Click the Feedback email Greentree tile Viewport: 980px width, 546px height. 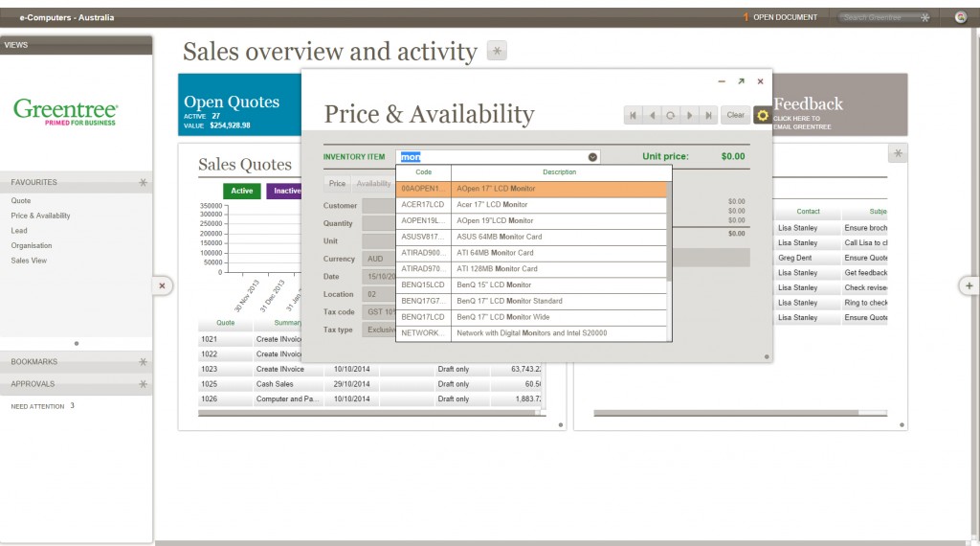(x=840, y=104)
